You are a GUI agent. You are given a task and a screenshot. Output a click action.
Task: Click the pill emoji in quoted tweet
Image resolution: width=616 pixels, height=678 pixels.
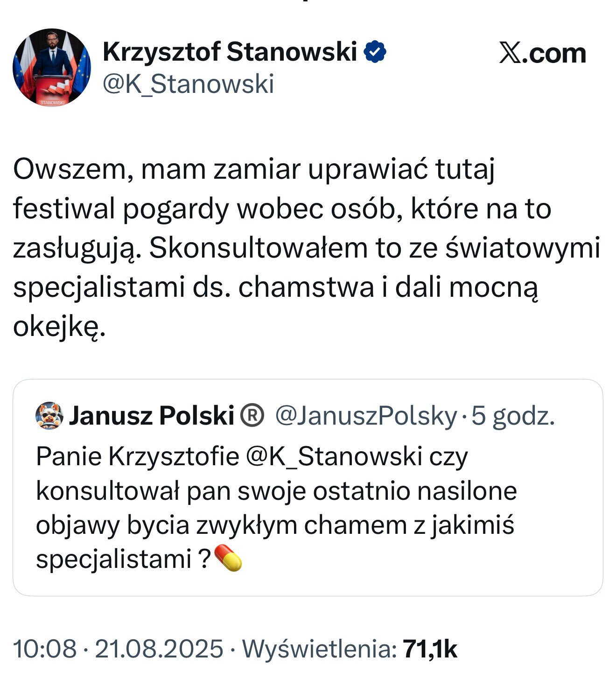pyautogui.click(x=228, y=558)
